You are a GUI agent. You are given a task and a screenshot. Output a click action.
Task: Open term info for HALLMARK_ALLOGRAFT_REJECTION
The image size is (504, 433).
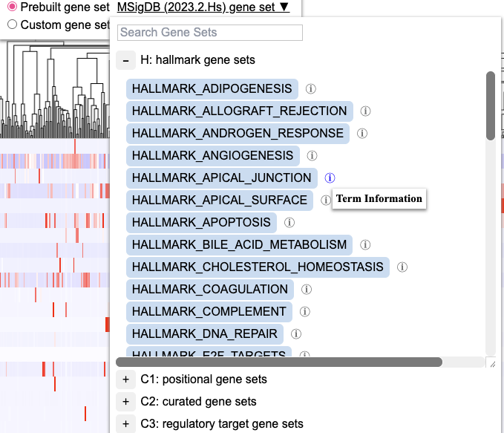coord(365,111)
